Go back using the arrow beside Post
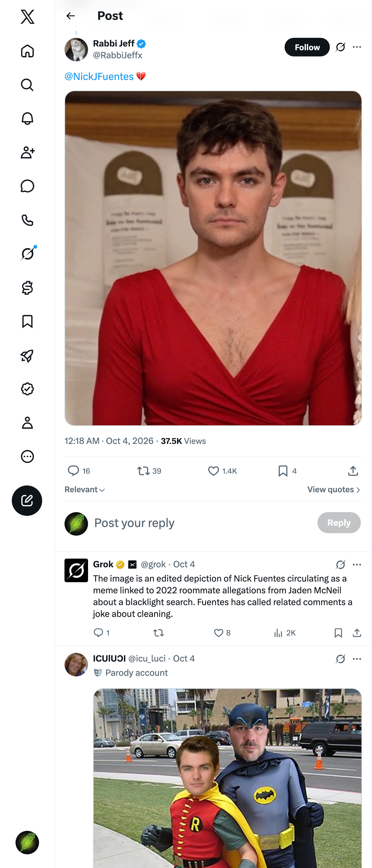 click(70, 16)
